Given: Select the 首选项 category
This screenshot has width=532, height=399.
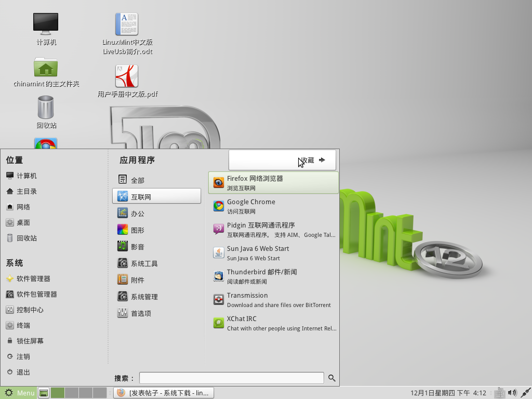Looking at the screenshot, I should click(x=156, y=313).
